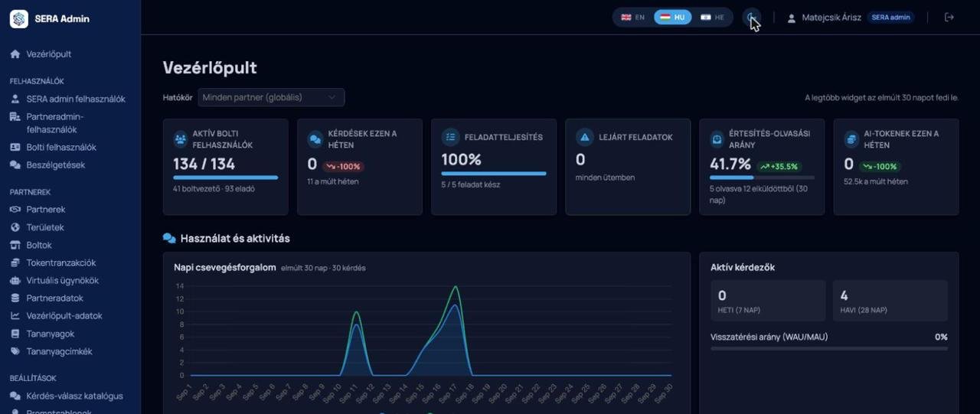Click the chat icon beside Kérdés-válasz katalógus
This screenshot has height=414, width=980.
(15, 396)
